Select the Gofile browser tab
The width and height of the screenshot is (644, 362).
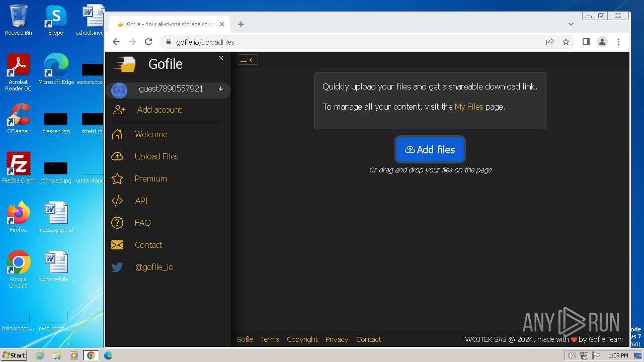(x=170, y=24)
